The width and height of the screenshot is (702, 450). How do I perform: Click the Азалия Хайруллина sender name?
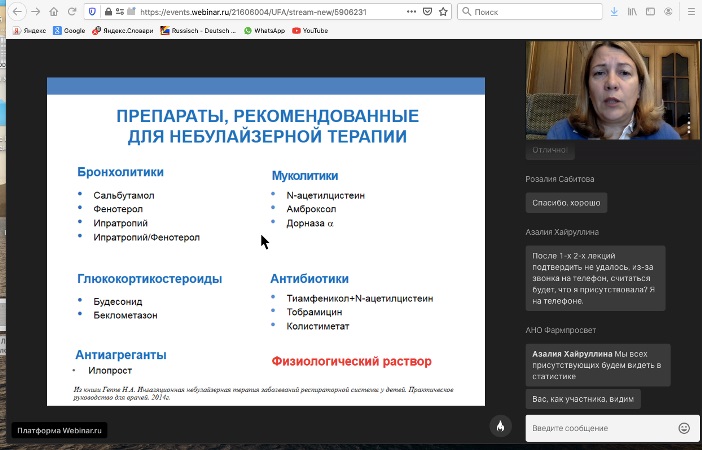pyautogui.click(x=562, y=232)
